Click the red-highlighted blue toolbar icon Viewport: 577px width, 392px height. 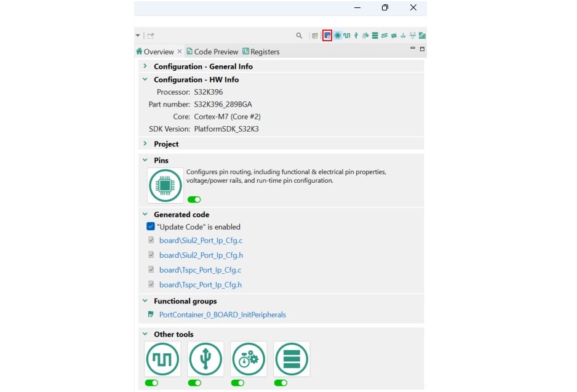(327, 36)
